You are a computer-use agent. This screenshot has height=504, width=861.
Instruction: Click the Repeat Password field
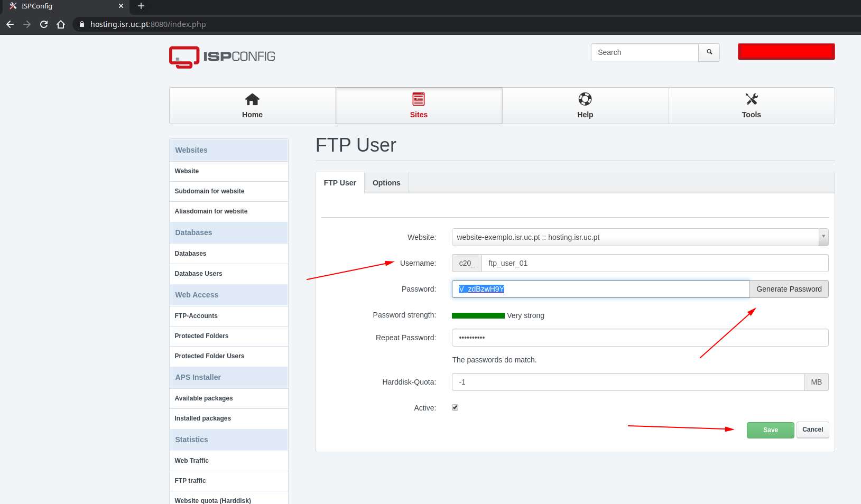point(640,338)
